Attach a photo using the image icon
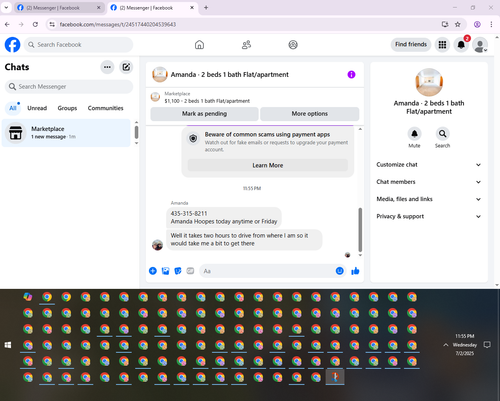 point(165,271)
